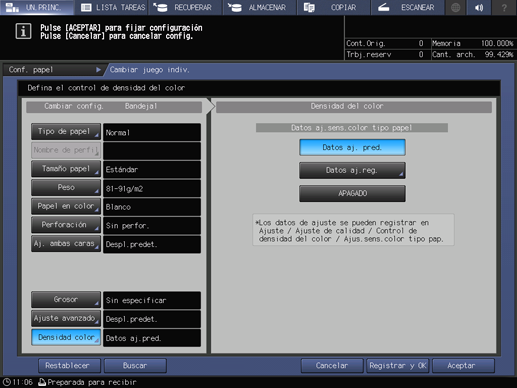
Task: Click the Aceptar button
Action: tap(463, 366)
